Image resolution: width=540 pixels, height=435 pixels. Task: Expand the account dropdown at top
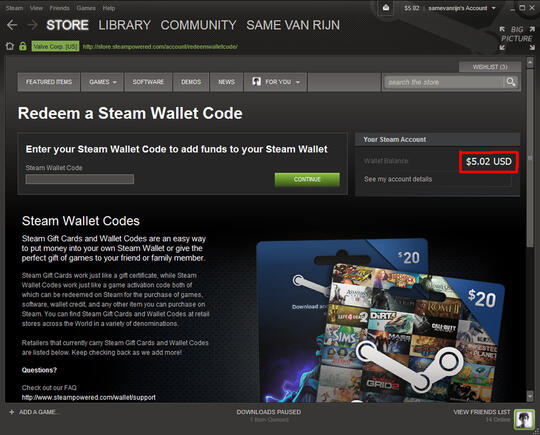pyautogui.click(x=462, y=8)
